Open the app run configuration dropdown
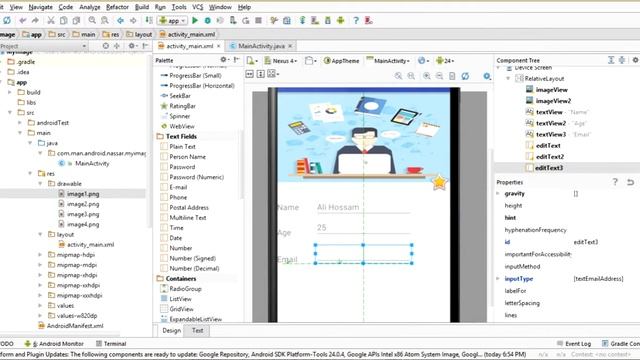 click(173, 20)
